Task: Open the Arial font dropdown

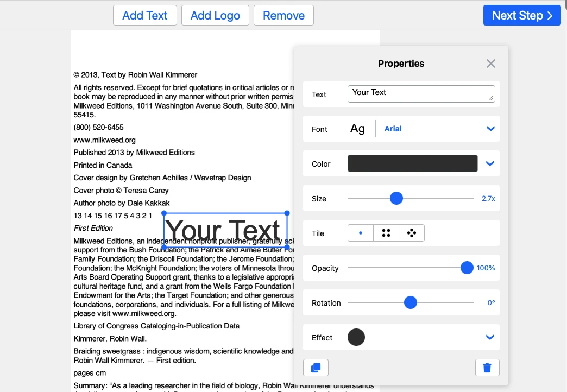Action: [393, 129]
